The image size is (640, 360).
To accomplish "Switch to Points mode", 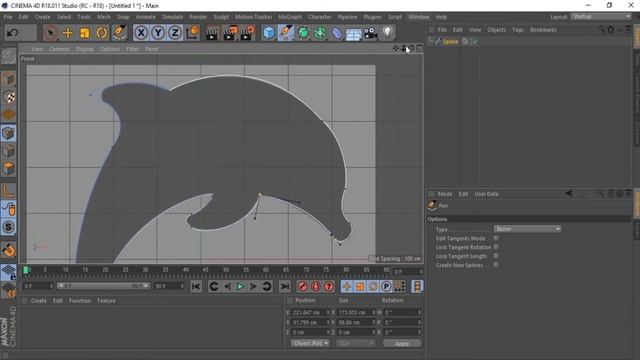I will (x=8, y=133).
